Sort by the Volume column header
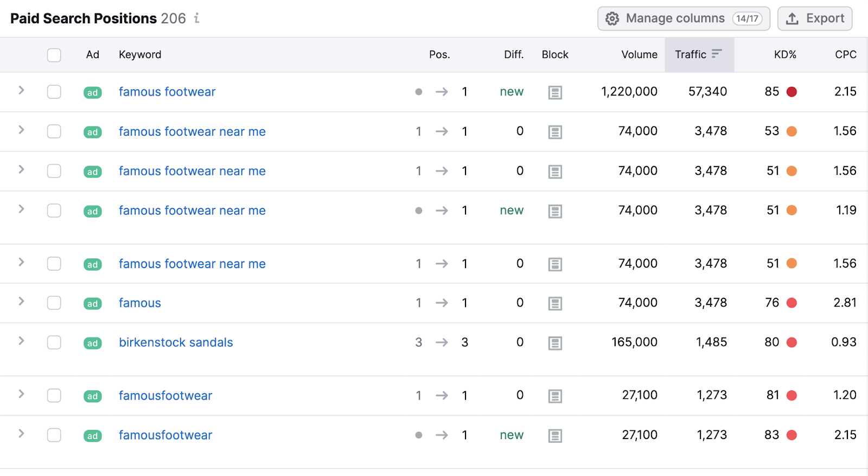 [639, 54]
